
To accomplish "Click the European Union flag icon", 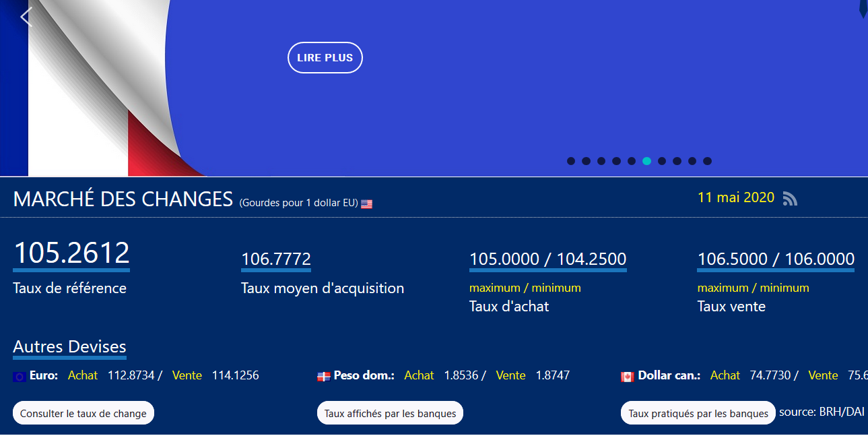I will [20, 377].
